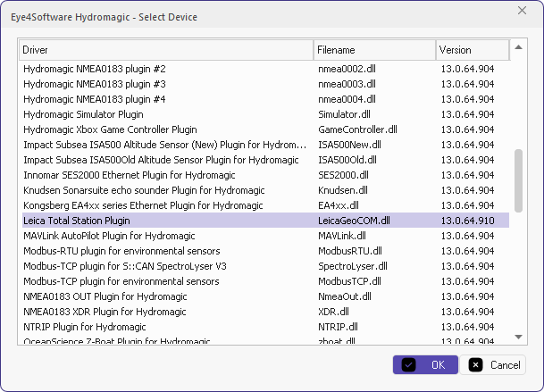The width and height of the screenshot is (544, 392).
Task: Select Modbus-RTU plugin for environmental sensors
Action: coord(266,251)
